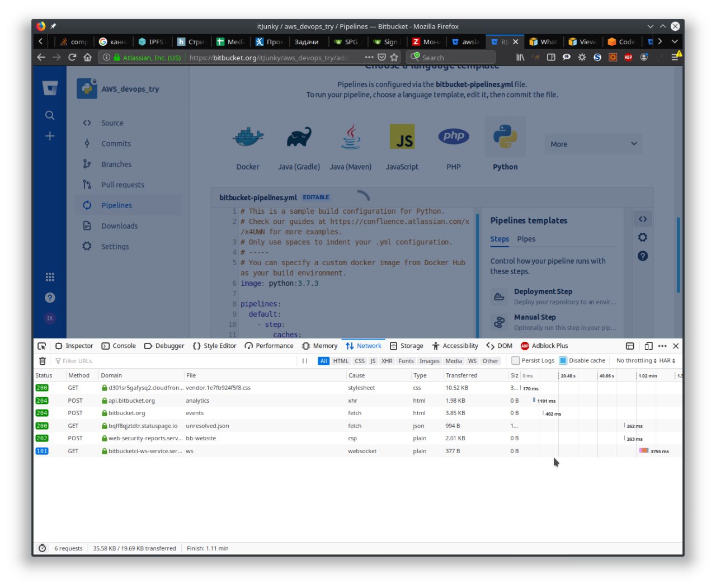716x588 pixels.
Task: Click the Deployment Step template
Action: point(554,297)
